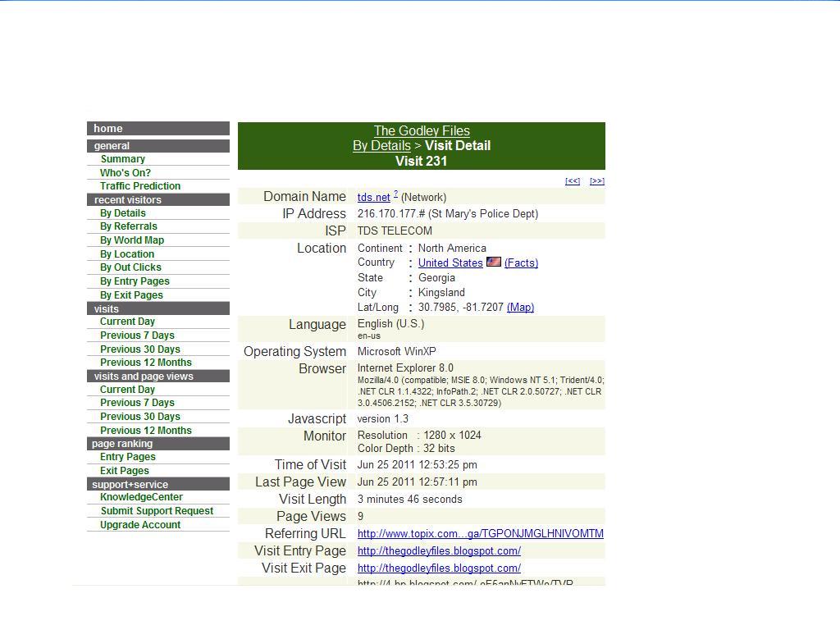Click the Javascript version 1.3 value
This screenshot has height=630, width=840.
tap(383, 419)
